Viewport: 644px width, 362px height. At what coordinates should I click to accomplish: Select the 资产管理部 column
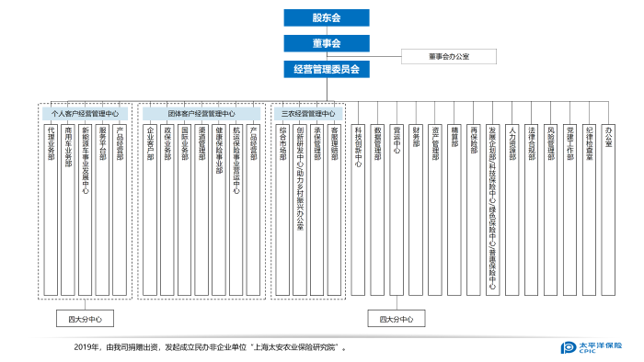(435, 209)
